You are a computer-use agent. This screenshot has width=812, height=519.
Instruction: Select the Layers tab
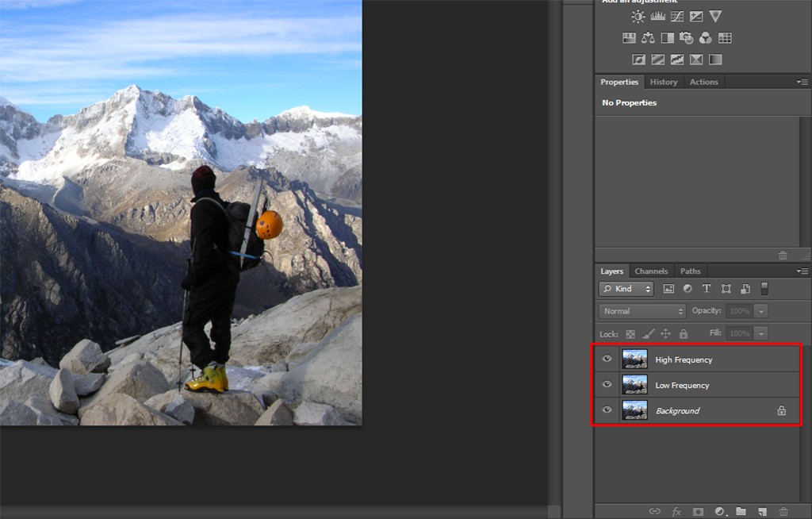(611, 271)
